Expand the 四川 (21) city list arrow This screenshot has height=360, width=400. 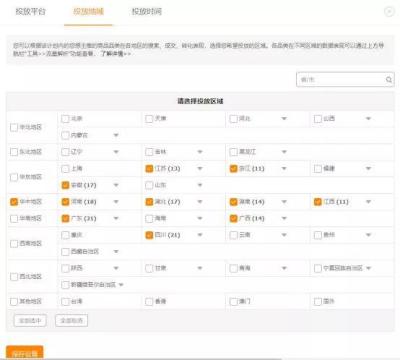[200, 235]
